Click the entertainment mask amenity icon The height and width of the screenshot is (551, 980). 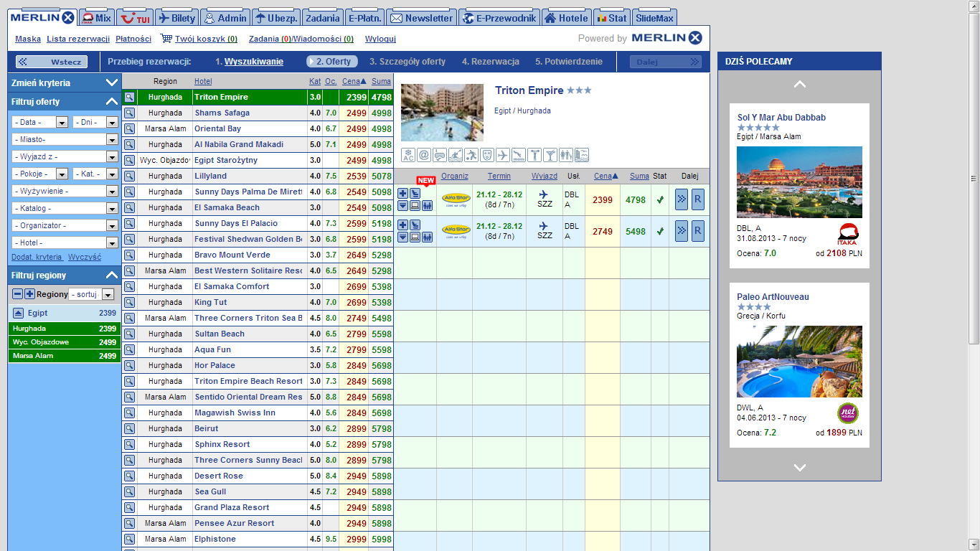click(487, 155)
